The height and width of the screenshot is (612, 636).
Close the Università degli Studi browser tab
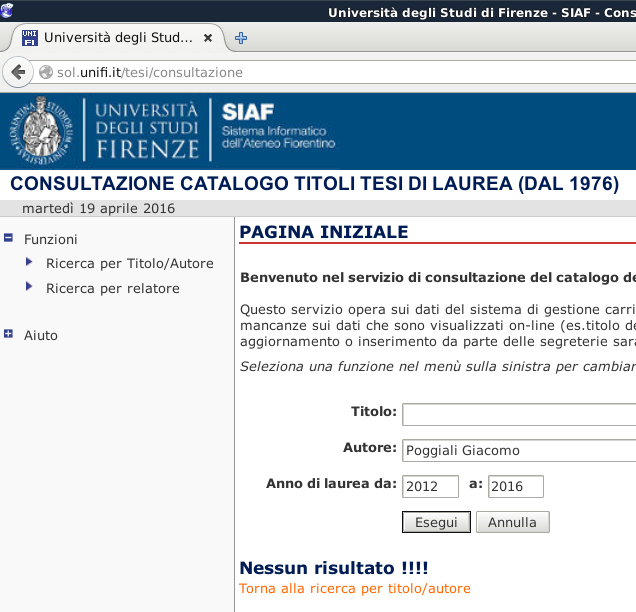(x=208, y=39)
